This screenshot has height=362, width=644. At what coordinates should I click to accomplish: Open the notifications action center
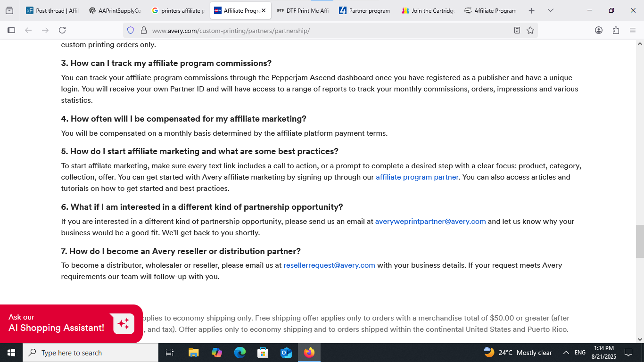tap(628, 353)
